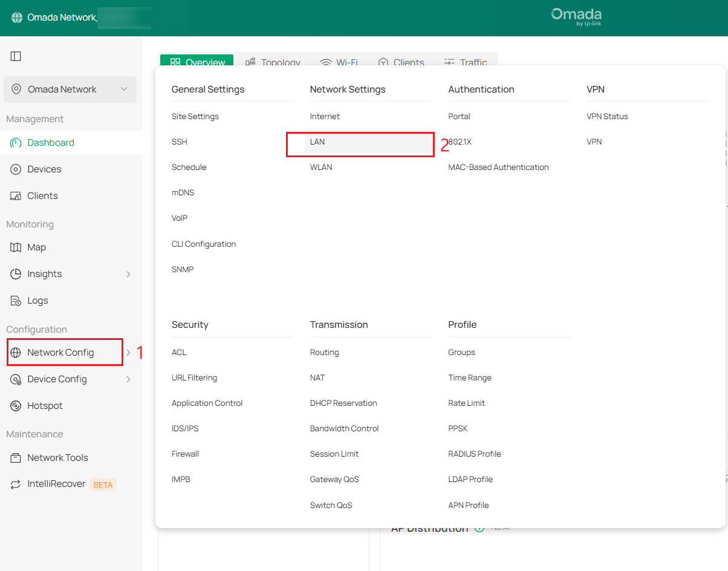Open the IntelliRecover feature
This screenshot has height=571, width=728.
point(54,484)
